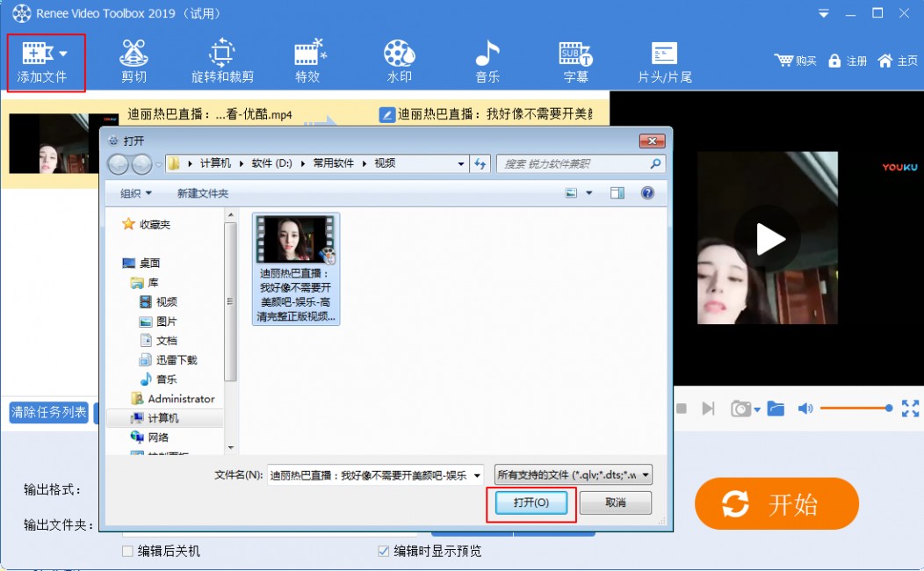Click the search magnifier in the dialog

click(x=655, y=163)
